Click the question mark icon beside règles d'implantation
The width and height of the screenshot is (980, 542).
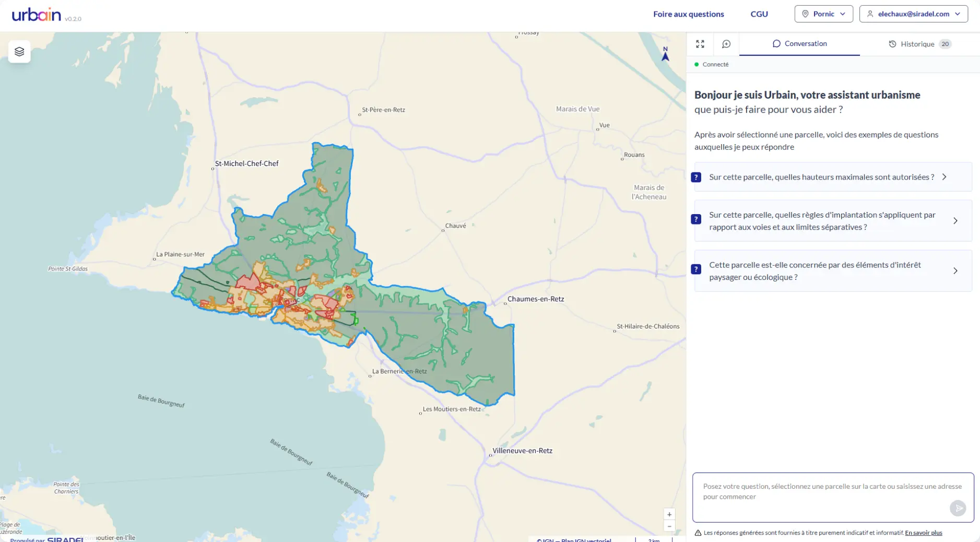pos(696,219)
